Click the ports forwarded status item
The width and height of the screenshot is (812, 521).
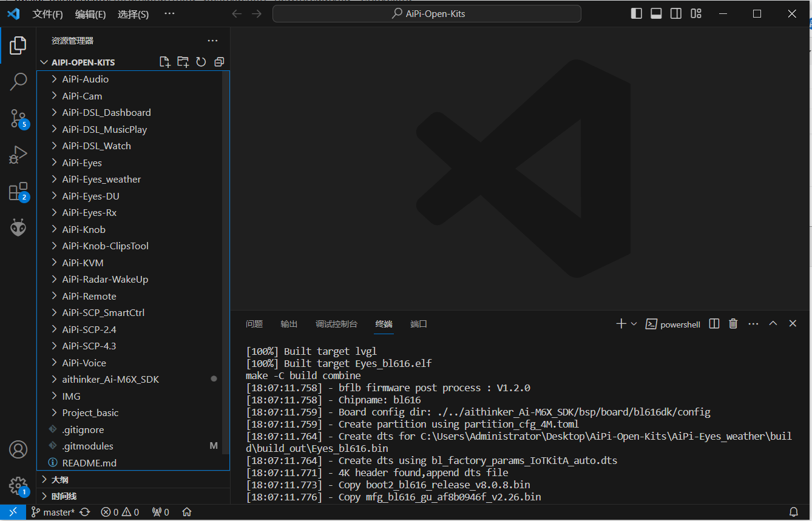tap(161, 512)
